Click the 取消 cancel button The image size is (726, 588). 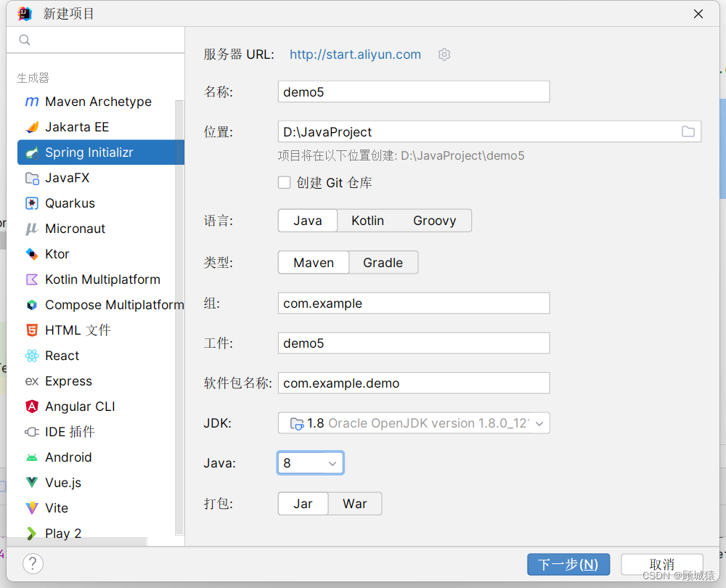661,564
